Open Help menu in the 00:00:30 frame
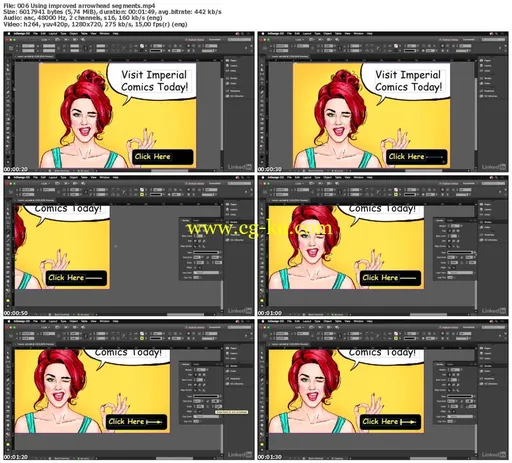Image resolution: width=512 pixels, height=463 pixels. (369, 34)
